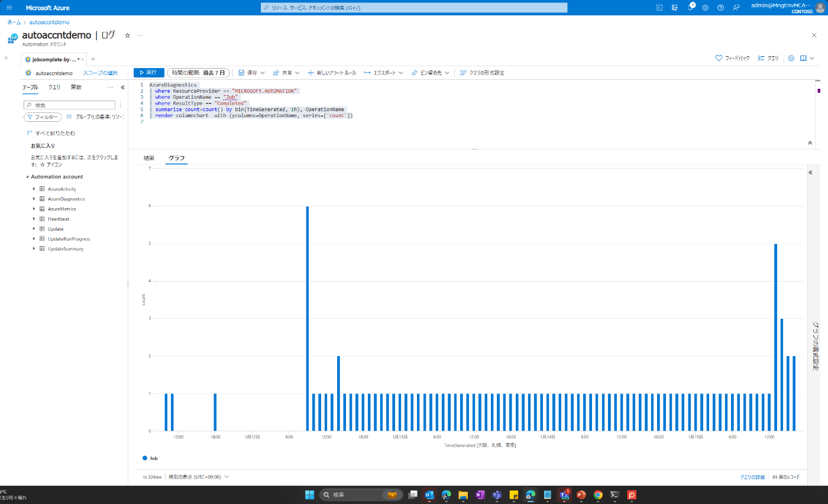Open the Azure portal hamburger menu
Viewport: 828px width, 504px height.
pos(9,8)
